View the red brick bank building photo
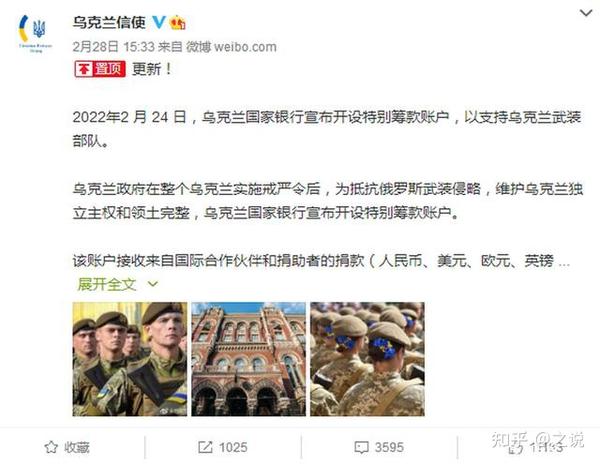Image resolution: width=600 pixels, height=464 pixels. (249, 359)
